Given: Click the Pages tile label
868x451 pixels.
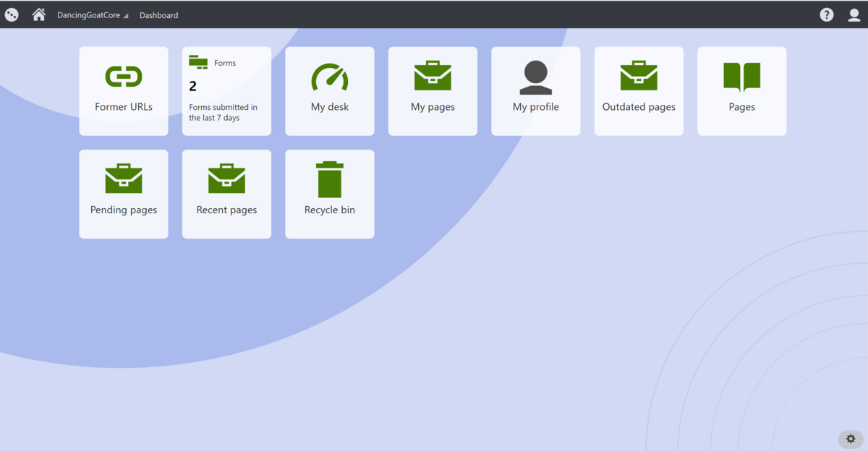Looking at the screenshot, I should [x=742, y=107].
